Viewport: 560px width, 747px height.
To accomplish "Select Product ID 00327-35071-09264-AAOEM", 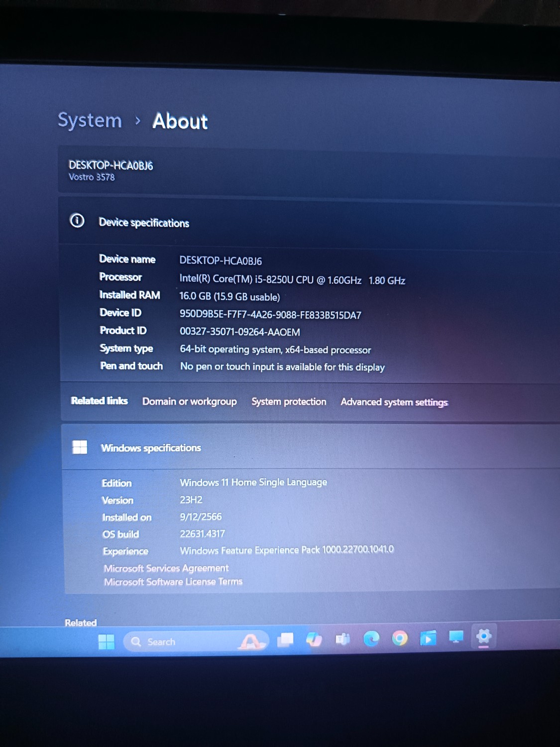I will 240,332.
